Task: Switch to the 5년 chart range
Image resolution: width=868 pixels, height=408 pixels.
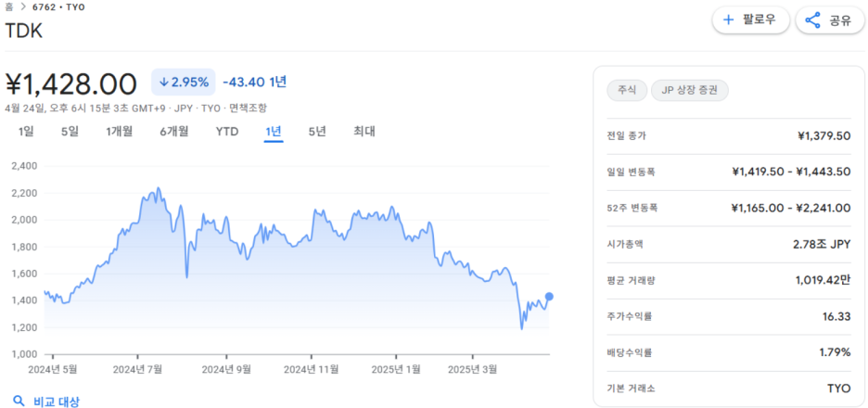Action: pyautogui.click(x=317, y=132)
